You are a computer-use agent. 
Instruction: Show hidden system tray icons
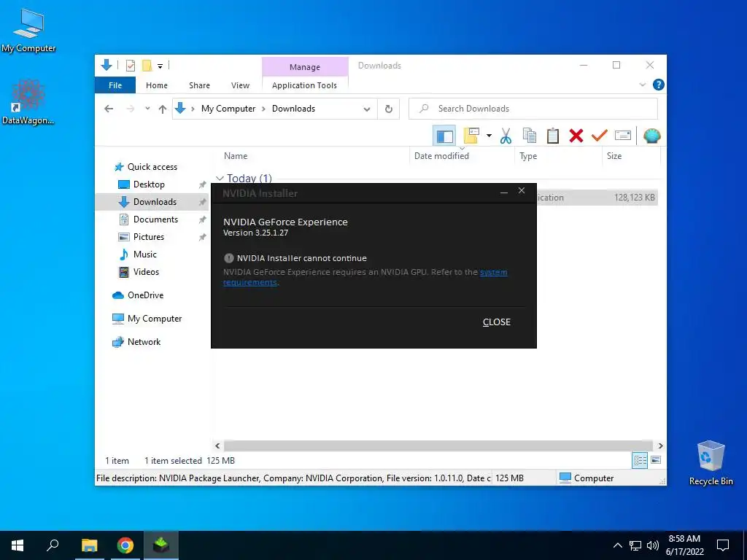tap(617, 545)
